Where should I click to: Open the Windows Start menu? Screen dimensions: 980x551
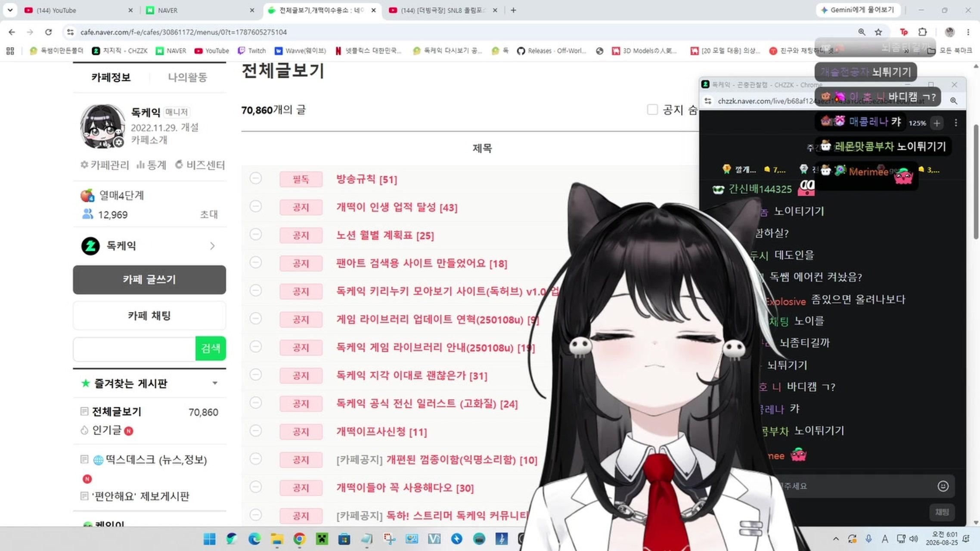(x=210, y=539)
